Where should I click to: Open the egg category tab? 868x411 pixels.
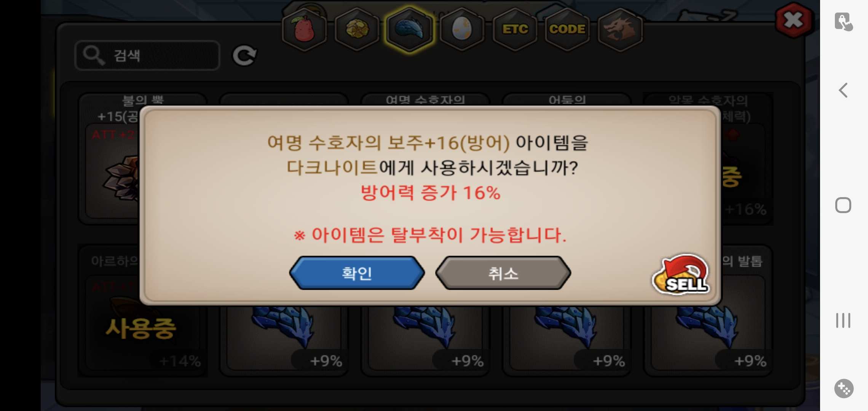pos(462,30)
